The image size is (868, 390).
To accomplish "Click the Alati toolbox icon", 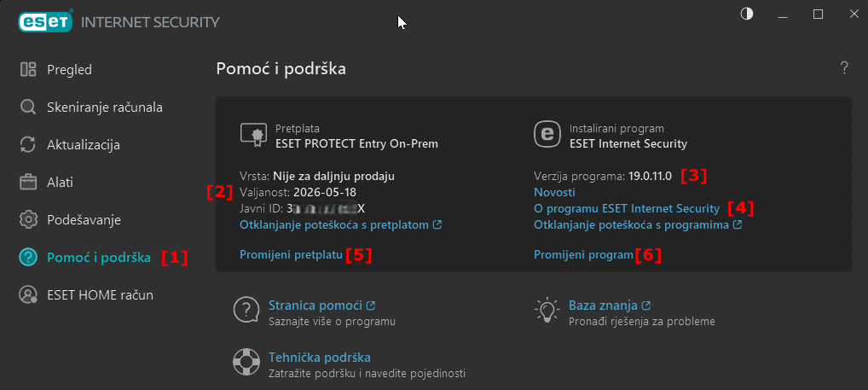I will [x=28, y=182].
